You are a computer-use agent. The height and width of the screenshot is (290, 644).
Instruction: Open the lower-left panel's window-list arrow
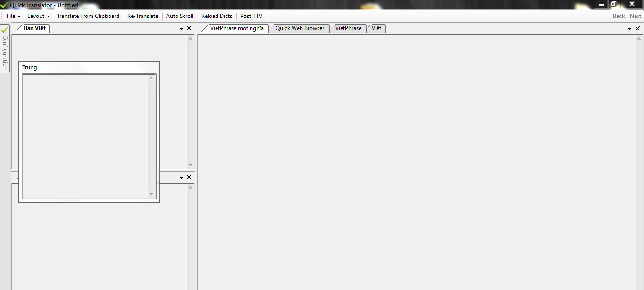(181, 178)
